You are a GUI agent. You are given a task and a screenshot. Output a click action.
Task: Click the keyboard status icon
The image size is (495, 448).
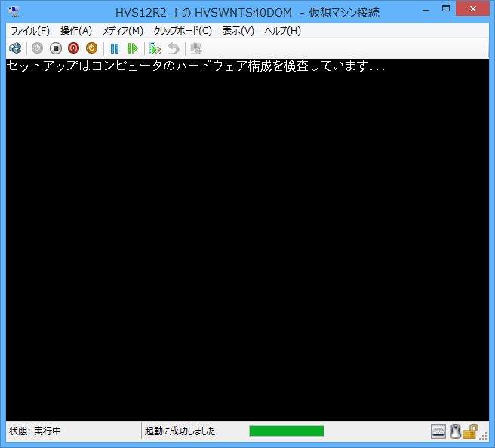[x=438, y=431]
